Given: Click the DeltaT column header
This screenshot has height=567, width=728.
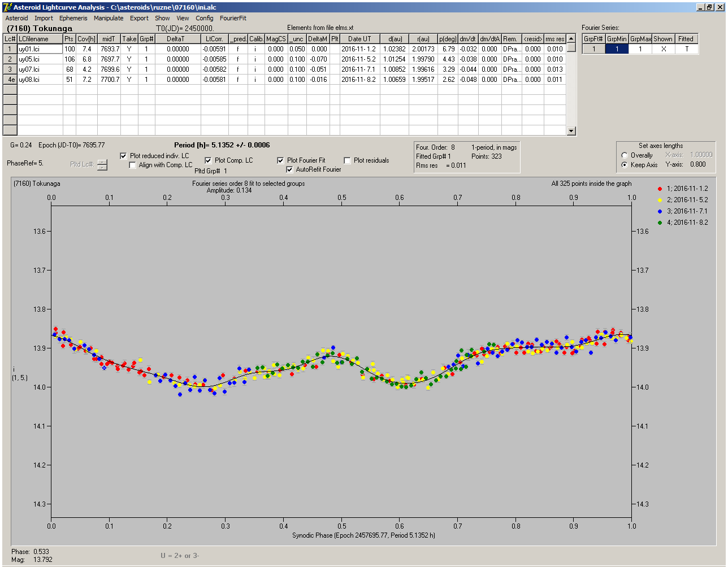Looking at the screenshot, I should [176, 39].
